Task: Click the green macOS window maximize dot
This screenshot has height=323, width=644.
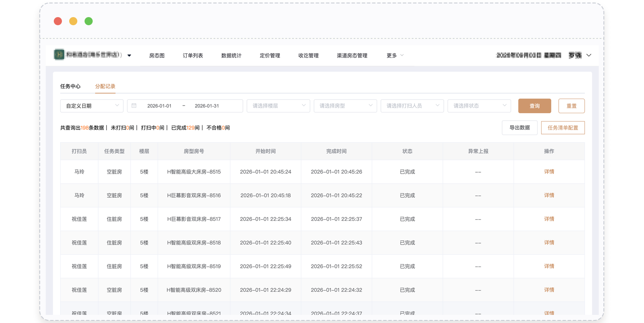Action: tap(89, 21)
